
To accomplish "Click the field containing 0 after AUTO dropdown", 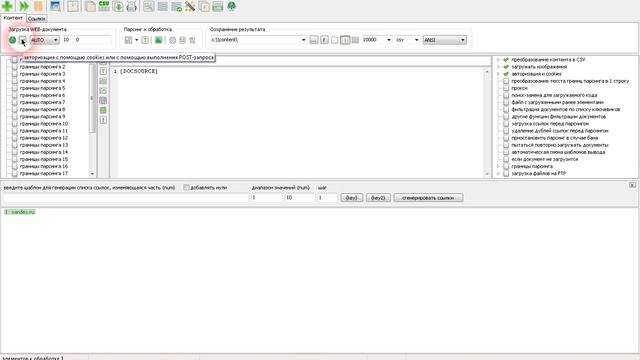I will point(93,40).
